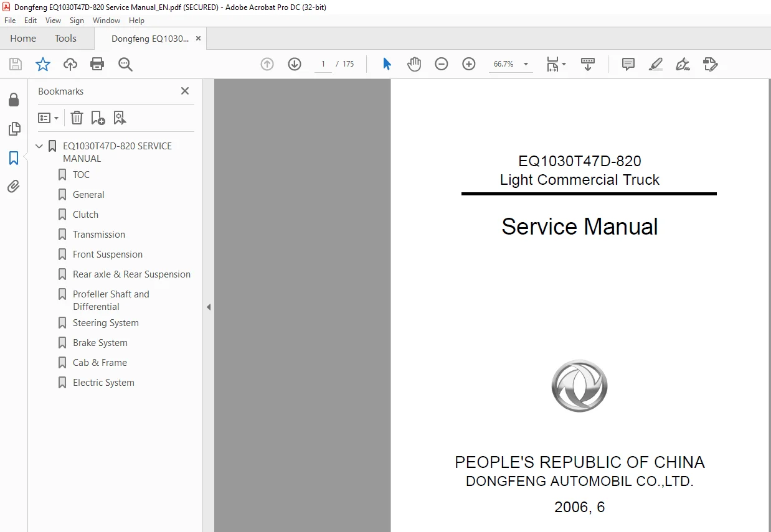The image size is (771, 532).
Task: Switch to the Tools tab
Action: [x=65, y=39]
